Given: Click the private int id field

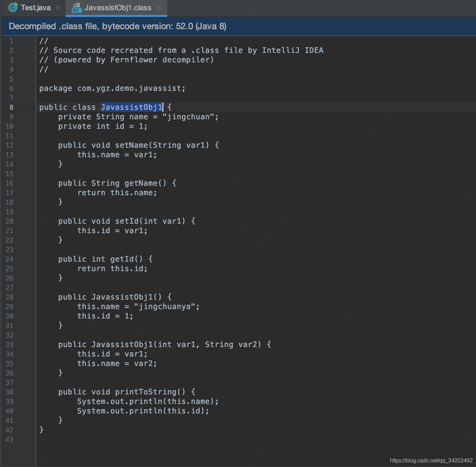Looking at the screenshot, I should 103,126.
